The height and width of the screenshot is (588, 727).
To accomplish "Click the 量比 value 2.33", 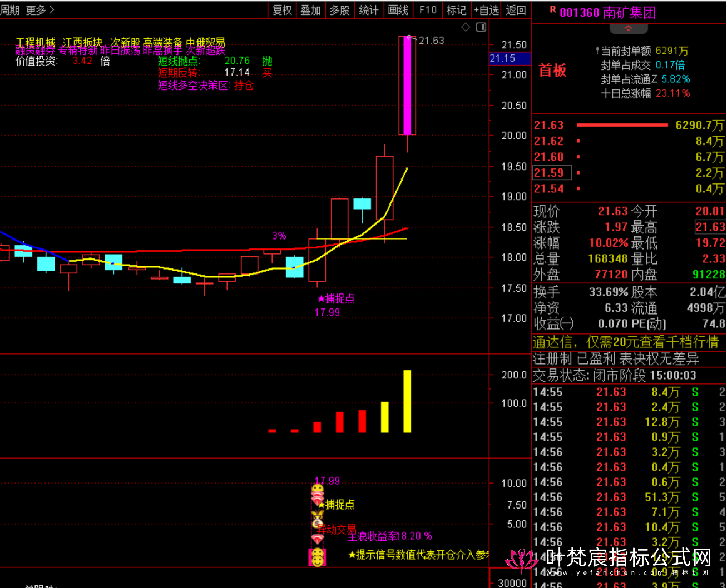I will (714, 259).
